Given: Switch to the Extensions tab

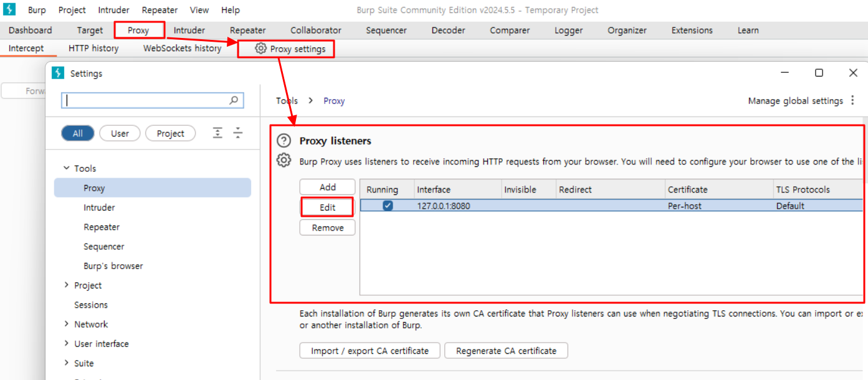Looking at the screenshot, I should [692, 30].
